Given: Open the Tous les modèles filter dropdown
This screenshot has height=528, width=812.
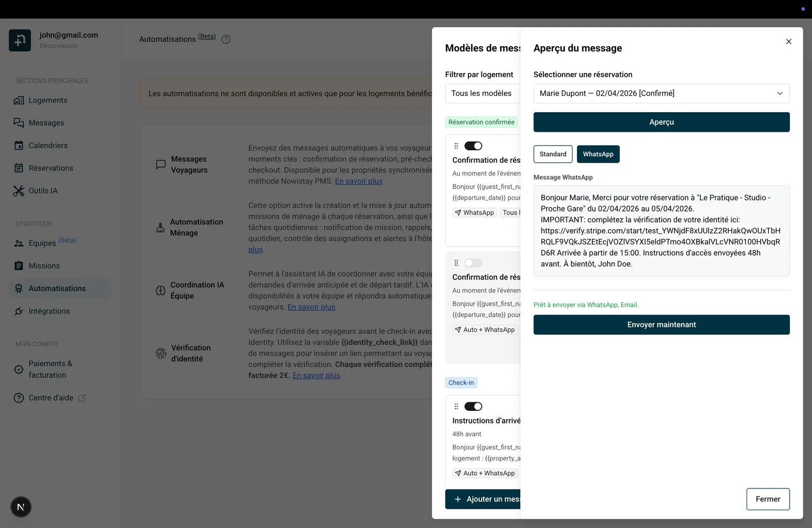Looking at the screenshot, I should click(483, 93).
